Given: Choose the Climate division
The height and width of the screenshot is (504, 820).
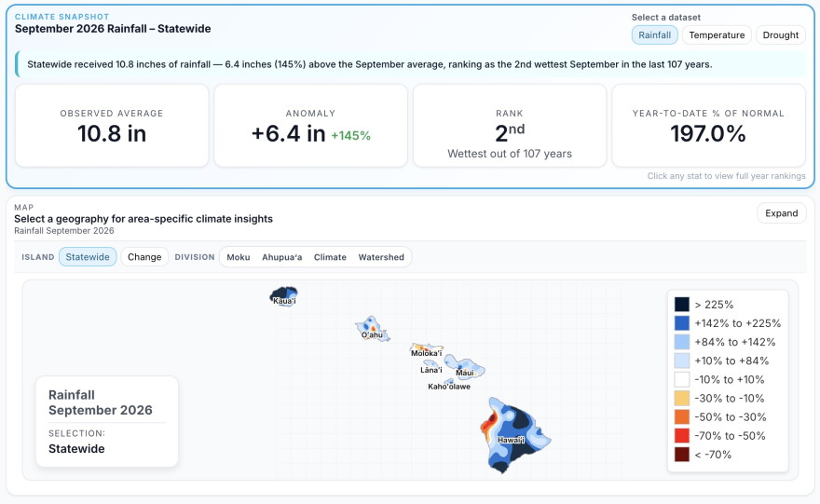Looking at the screenshot, I should click(330, 257).
